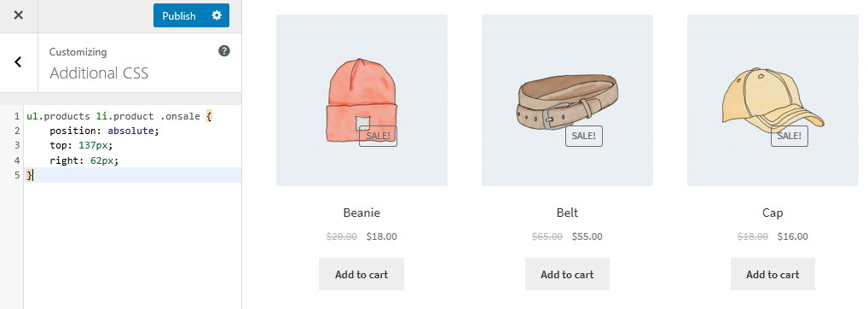868x309 pixels.
Task: Click the 'position: absolute' code line
Action: 133,131
